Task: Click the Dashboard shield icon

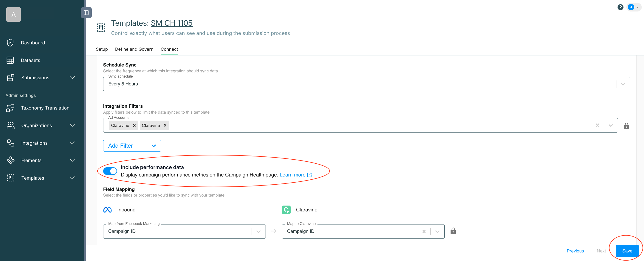Action: (10, 43)
